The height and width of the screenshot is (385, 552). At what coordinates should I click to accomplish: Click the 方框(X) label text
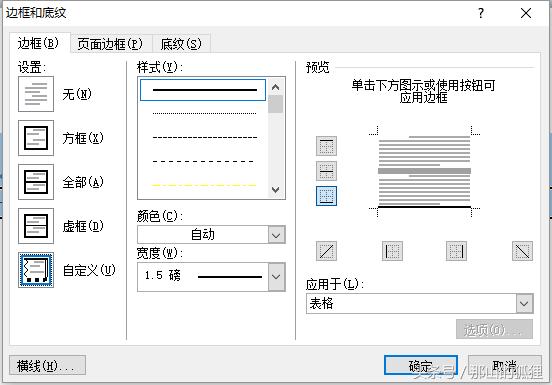[x=83, y=138]
